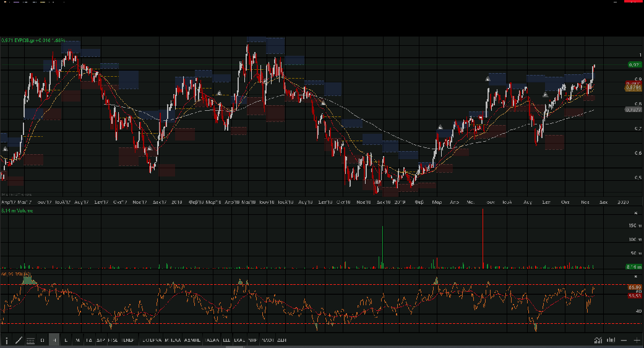
Task: Click the tall red volume spike bar
Action: pyautogui.click(x=483, y=238)
